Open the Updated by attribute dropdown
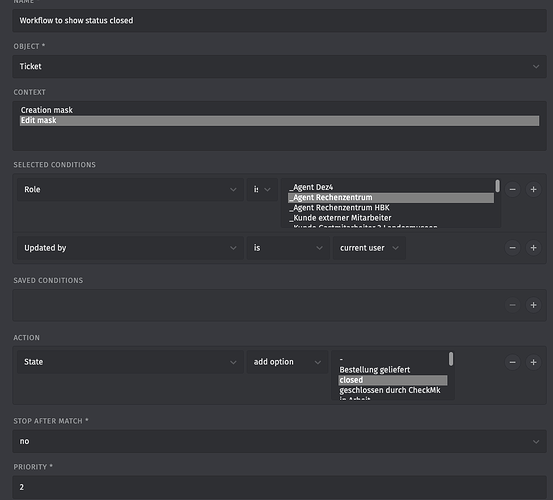The image size is (553, 500). 130,248
